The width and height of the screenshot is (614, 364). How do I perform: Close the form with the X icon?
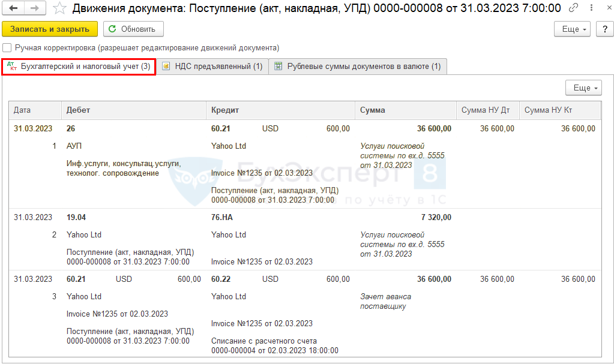tap(609, 8)
